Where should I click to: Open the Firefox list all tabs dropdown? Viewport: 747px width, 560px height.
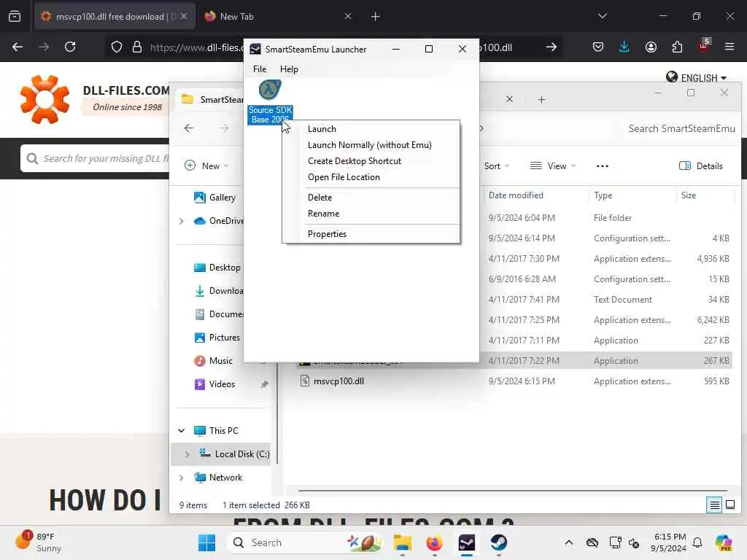[x=602, y=16]
